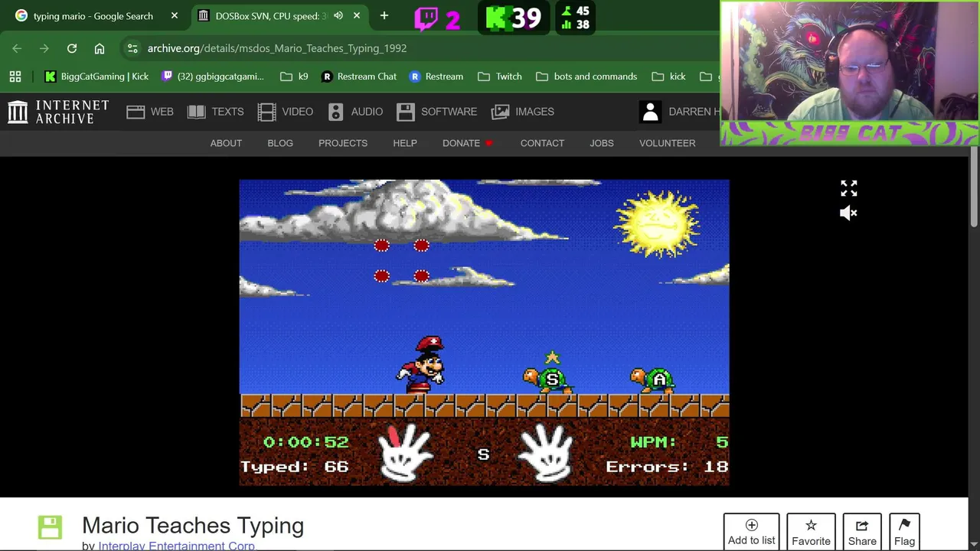The image size is (980, 551).
Task: Open the JOBS link
Action: pyautogui.click(x=602, y=143)
